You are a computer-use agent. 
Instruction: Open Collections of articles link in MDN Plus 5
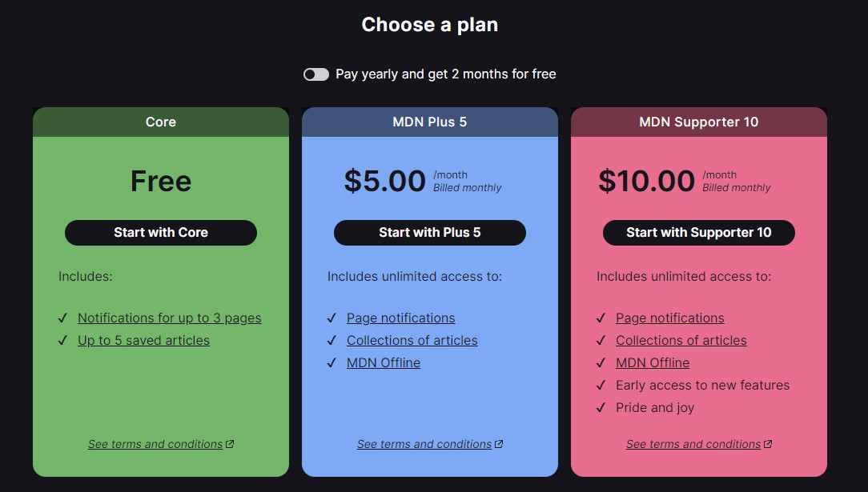click(x=412, y=341)
